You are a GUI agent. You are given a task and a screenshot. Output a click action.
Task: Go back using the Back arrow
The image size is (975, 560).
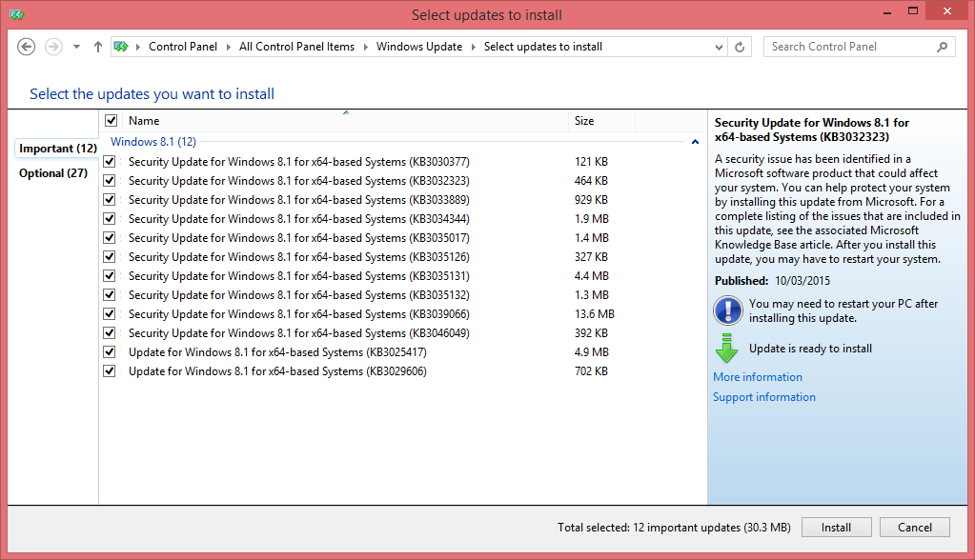(x=26, y=47)
